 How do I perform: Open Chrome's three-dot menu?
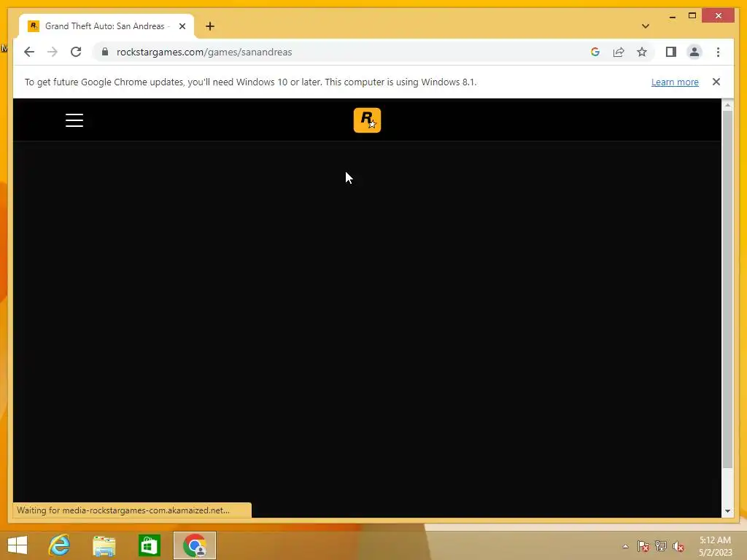718,52
